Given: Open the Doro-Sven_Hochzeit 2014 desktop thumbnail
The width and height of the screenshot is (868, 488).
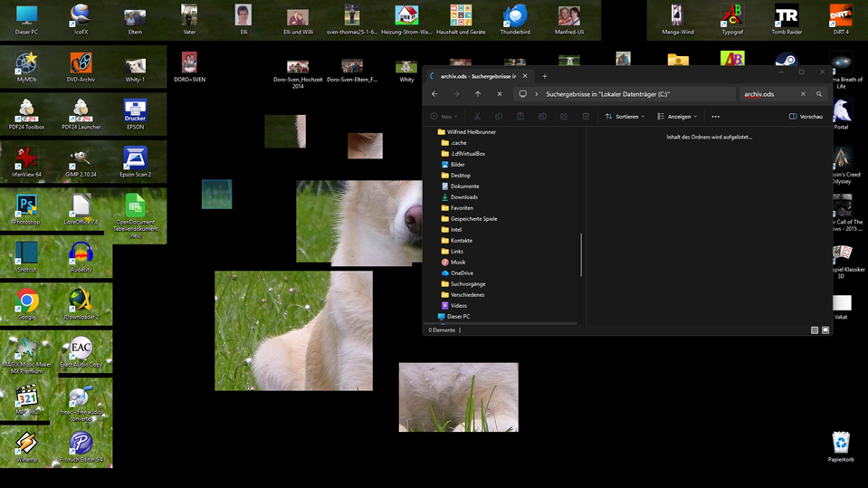Looking at the screenshot, I should pos(298,73).
